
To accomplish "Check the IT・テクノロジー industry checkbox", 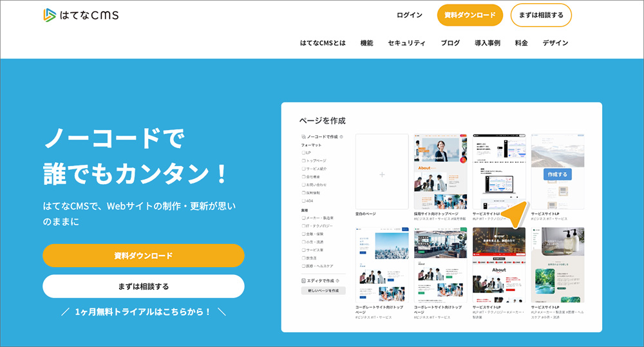I will tap(303, 226).
